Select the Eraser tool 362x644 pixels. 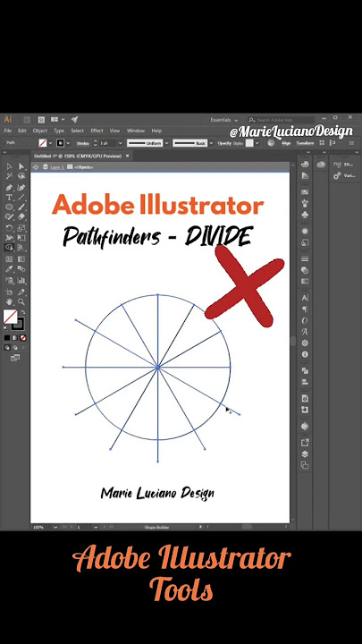coord(21,216)
